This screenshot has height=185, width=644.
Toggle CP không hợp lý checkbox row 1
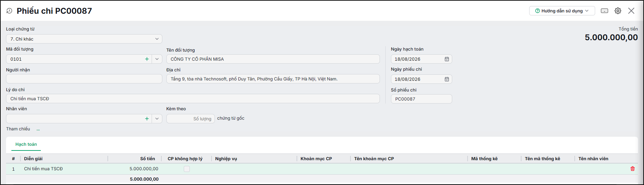point(187,169)
